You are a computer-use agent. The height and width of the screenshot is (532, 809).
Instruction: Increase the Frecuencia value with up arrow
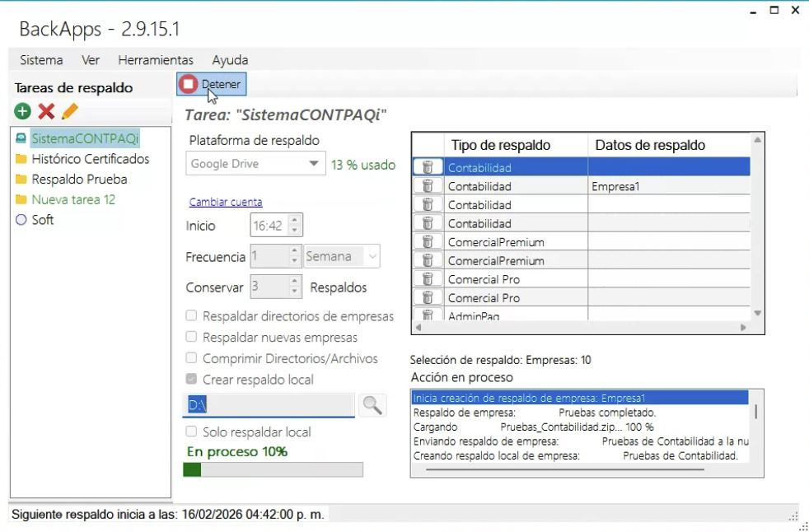294,251
